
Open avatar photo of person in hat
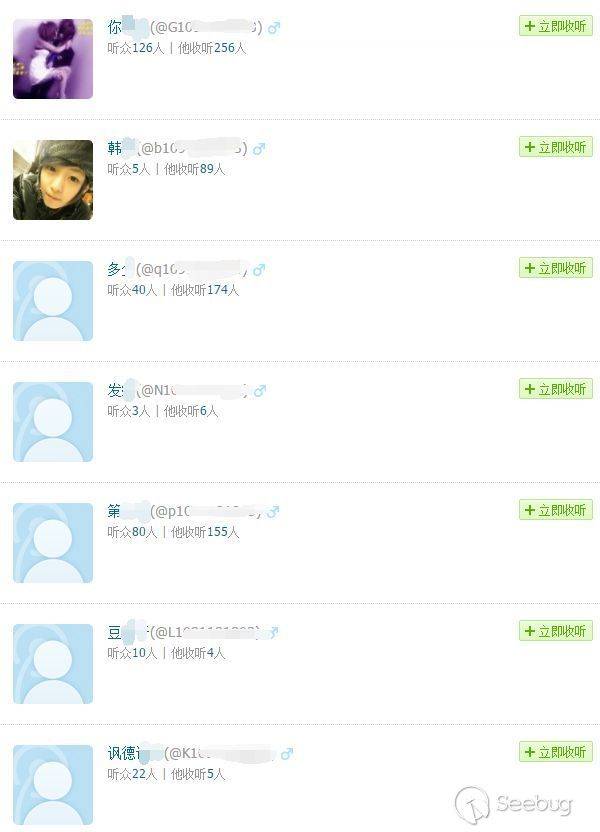pos(53,180)
